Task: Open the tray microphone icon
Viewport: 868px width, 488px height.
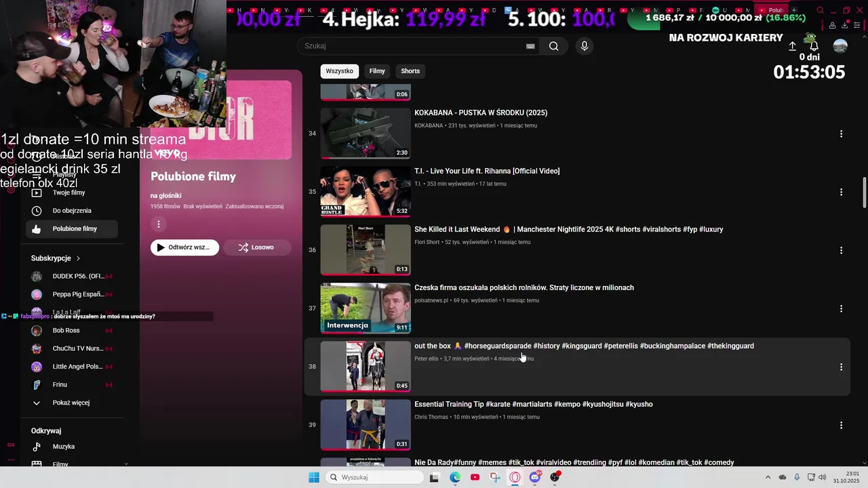Action: 797,477
